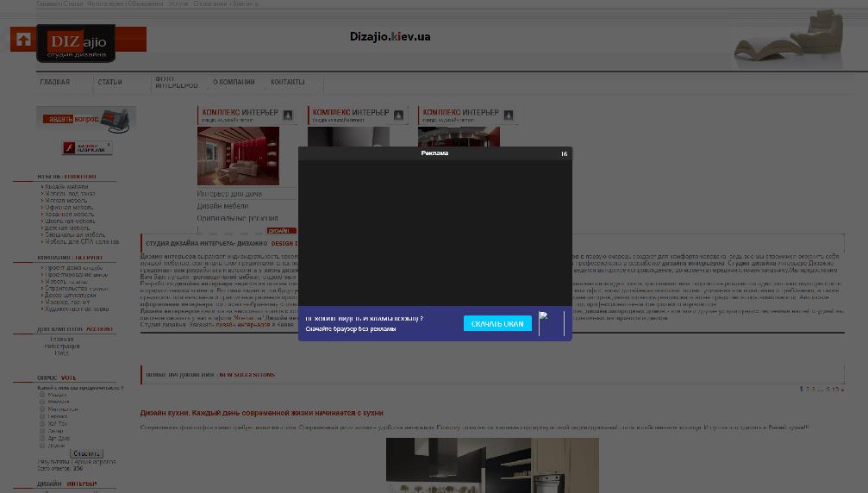Click person icon on the middle КОМПЛЕКС ИНТЕРЬЕР card
This screenshot has height=493, width=868.
398,115
